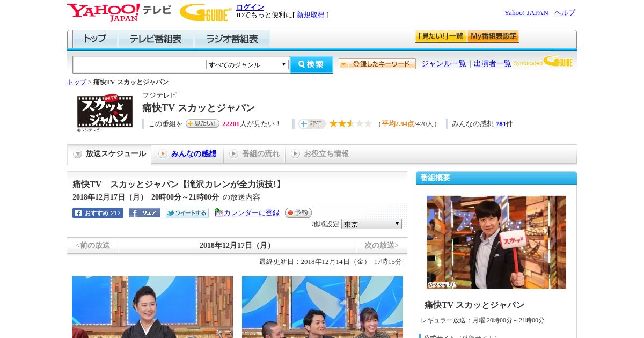Click the 検索 search button
The image size is (644, 338).
(311, 64)
